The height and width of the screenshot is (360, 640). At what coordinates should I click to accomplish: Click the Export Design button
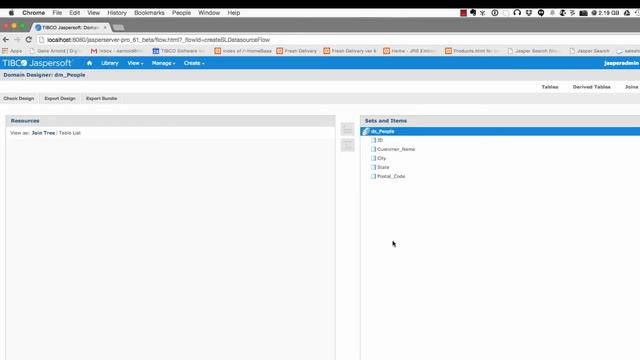tap(60, 98)
